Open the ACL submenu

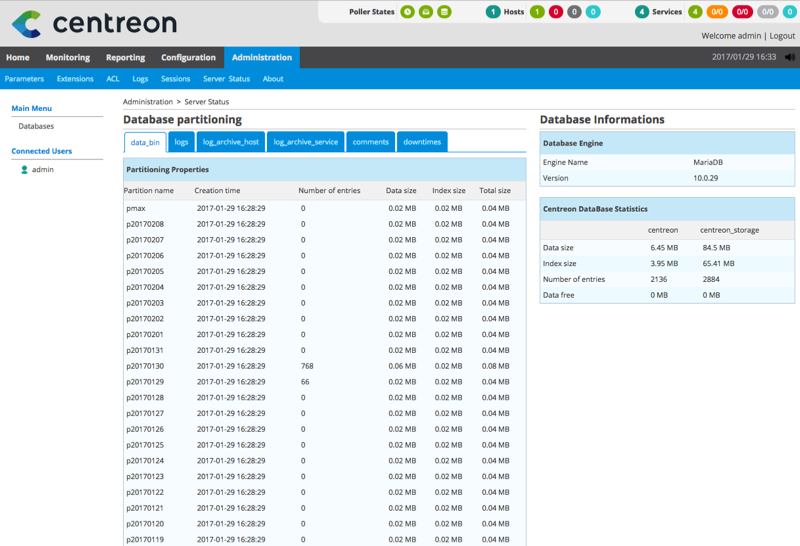(113, 78)
